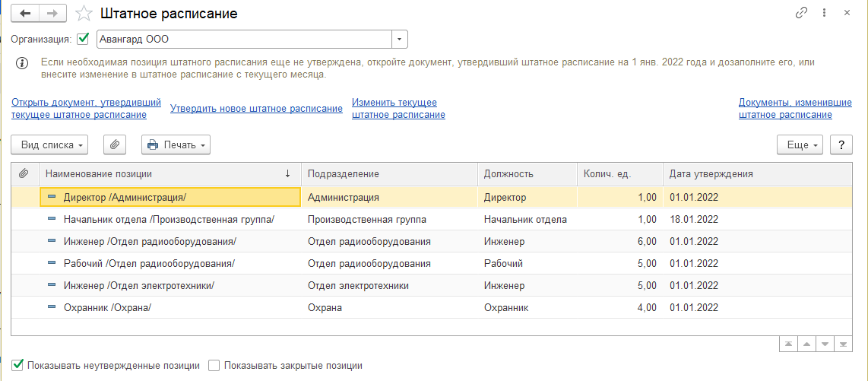
Task: Open the Вид списка dropdown
Action: (49, 144)
